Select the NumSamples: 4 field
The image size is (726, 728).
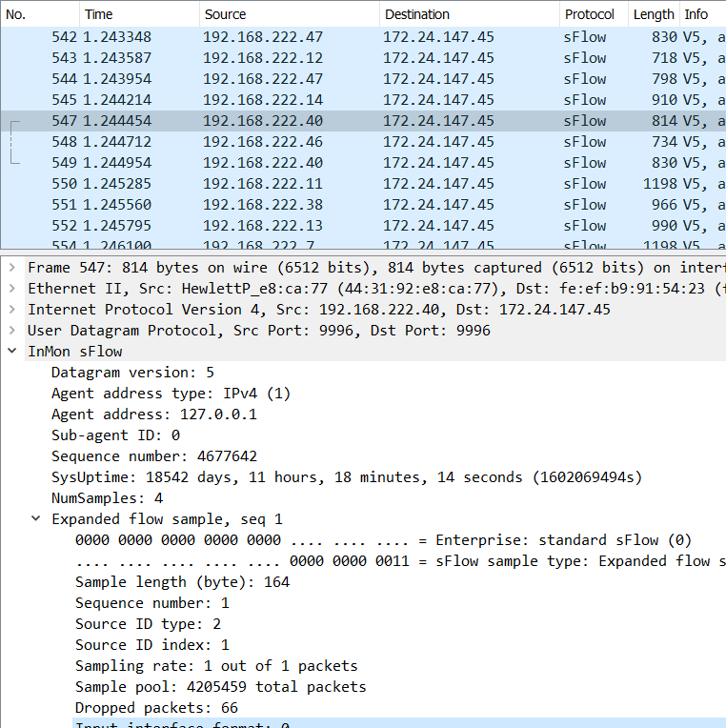tap(107, 498)
